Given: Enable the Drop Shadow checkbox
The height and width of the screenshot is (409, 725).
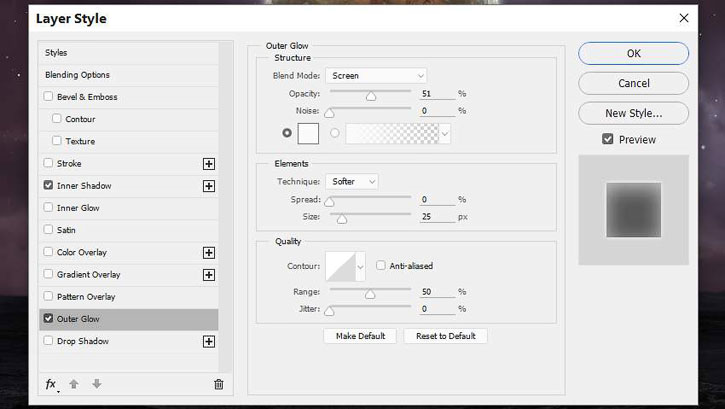Looking at the screenshot, I should pyautogui.click(x=48, y=340).
